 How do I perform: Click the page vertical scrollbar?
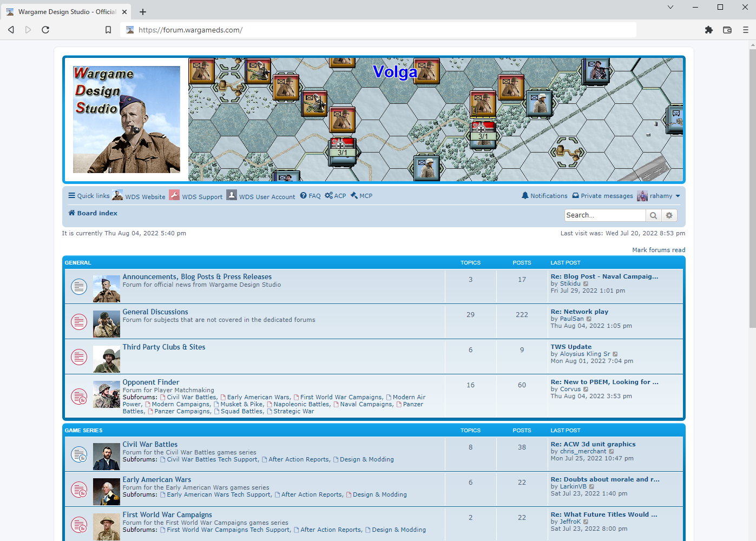752,188
